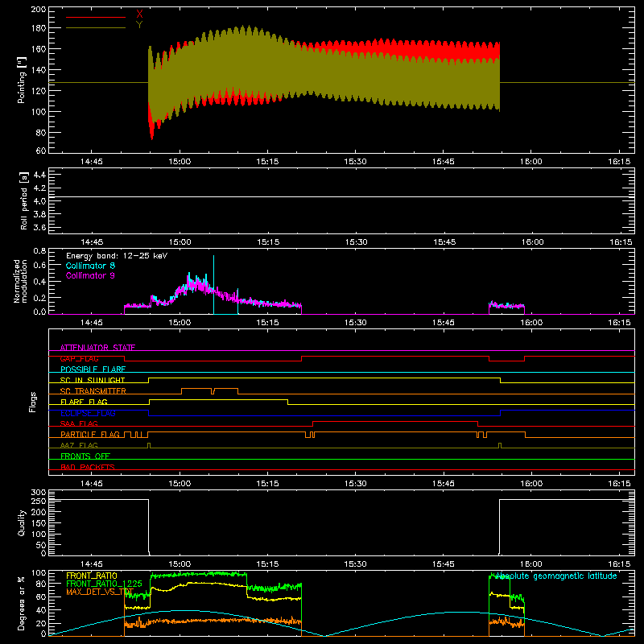Click the 16:00 tick label under modulation plot

(531, 323)
